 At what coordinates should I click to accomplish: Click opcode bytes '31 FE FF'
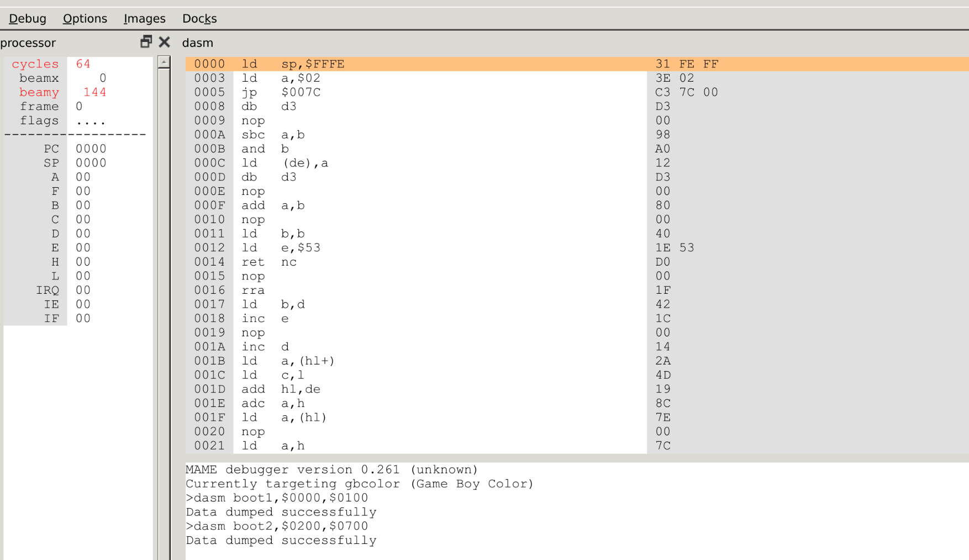coord(687,64)
